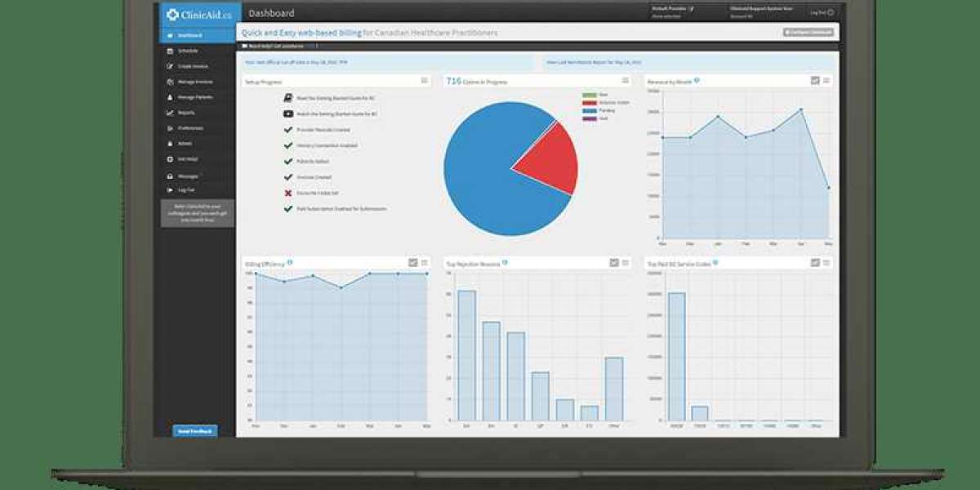980x490 pixels.
Task: Click the next official cut-off date notice
Action: [x=388, y=61]
